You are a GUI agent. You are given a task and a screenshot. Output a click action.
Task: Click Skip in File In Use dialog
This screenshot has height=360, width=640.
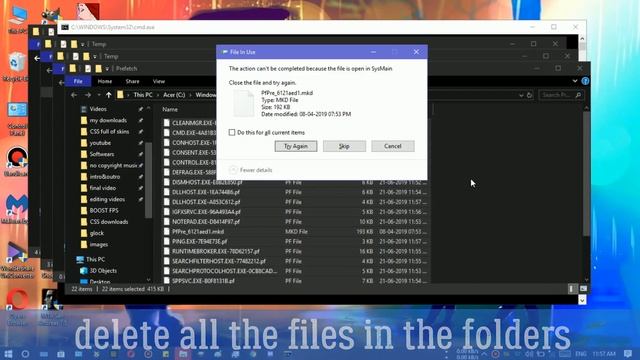pyautogui.click(x=344, y=146)
